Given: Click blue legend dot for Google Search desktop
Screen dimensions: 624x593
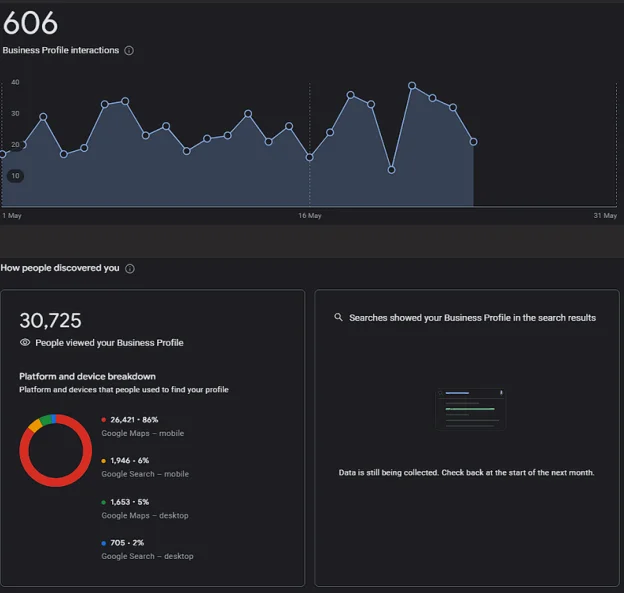Looking at the screenshot, I should click(x=104, y=543).
